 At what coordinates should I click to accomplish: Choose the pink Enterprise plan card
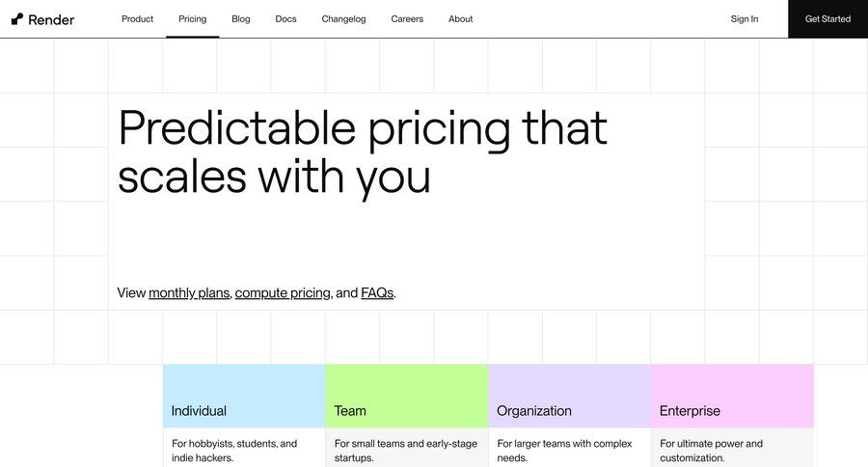(732, 397)
